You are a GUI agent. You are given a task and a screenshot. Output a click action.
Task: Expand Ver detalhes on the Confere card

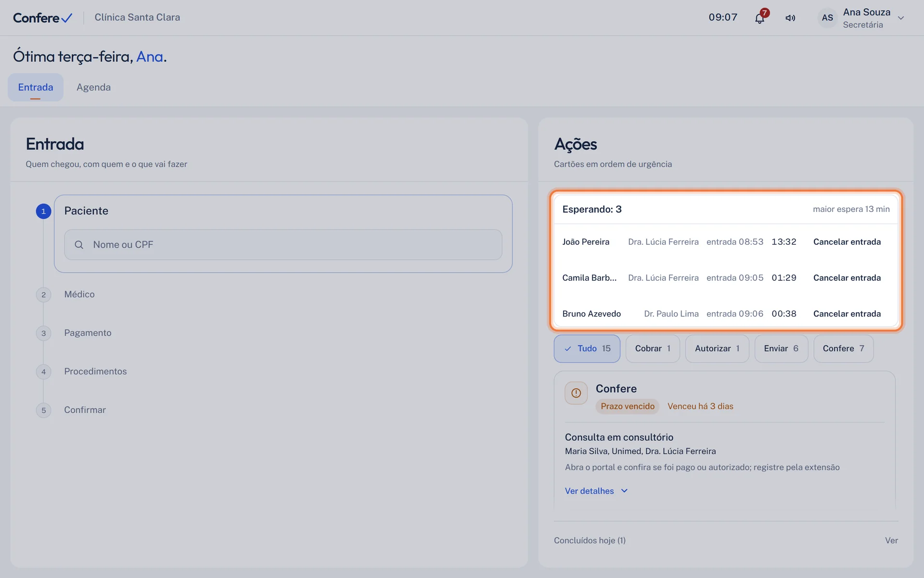(596, 491)
